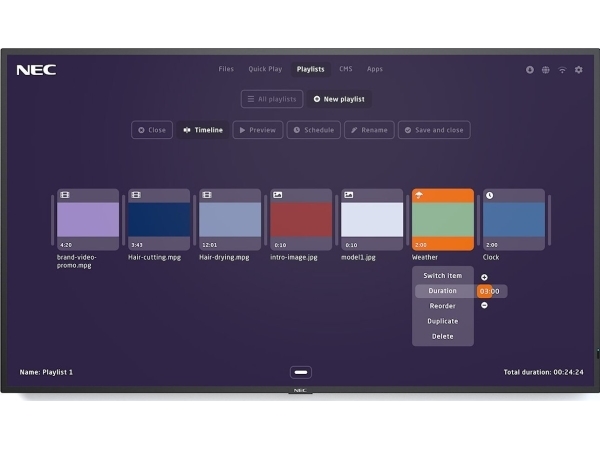Viewport: 600px width, 450px height.
Task: Click the minus icon to decrease duration
Action: 484,305
